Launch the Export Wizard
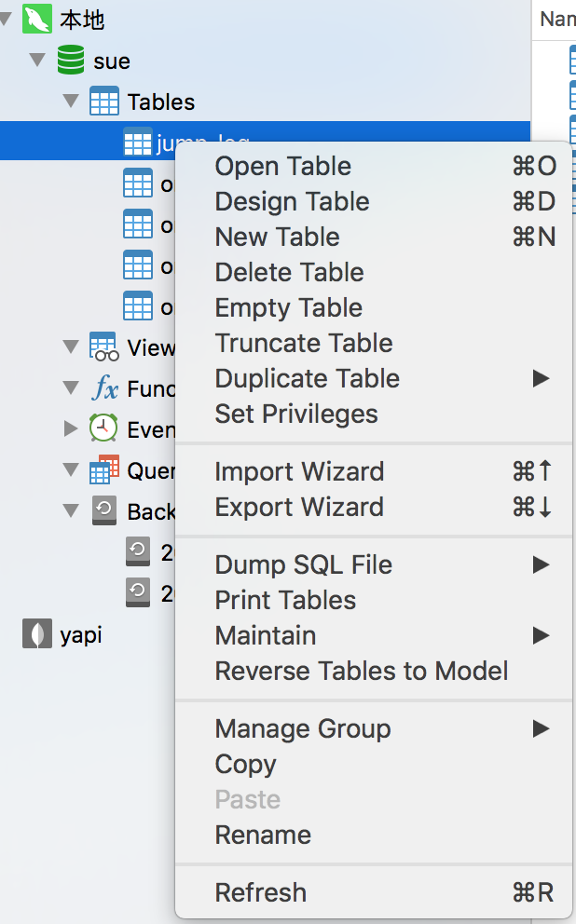This screenshot has height=924, width=576. click(x=299, y=508)
